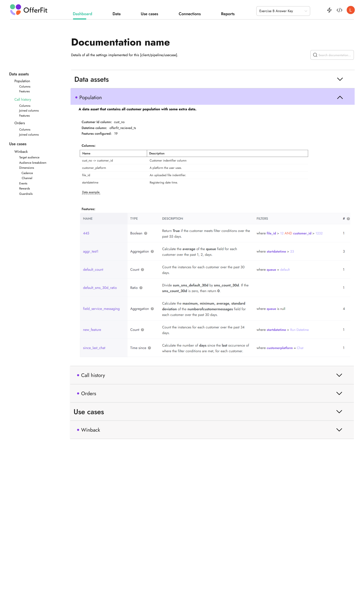This screenshot has height=590, width=364.
Task: Collapse the Population section
Action: point(340,98)
